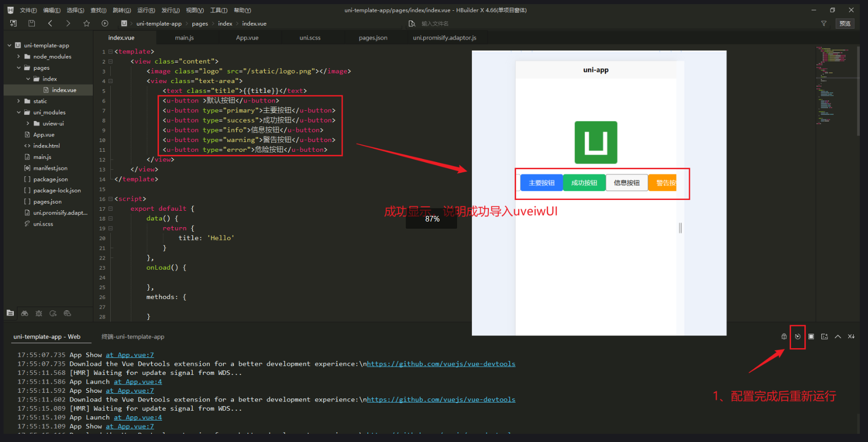Open the App.vue:4 link at 17:55:11.586
868x442 pixels.
138,382
